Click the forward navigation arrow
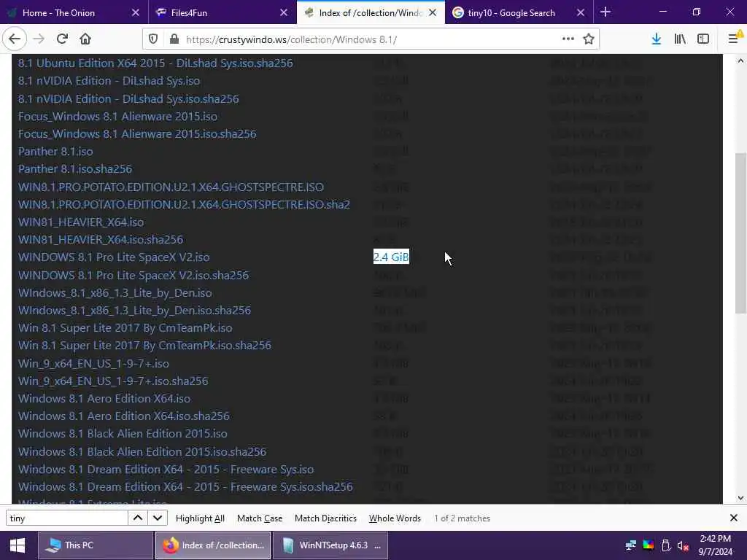This screenshot has height=560, width=747. click(39, 39)
